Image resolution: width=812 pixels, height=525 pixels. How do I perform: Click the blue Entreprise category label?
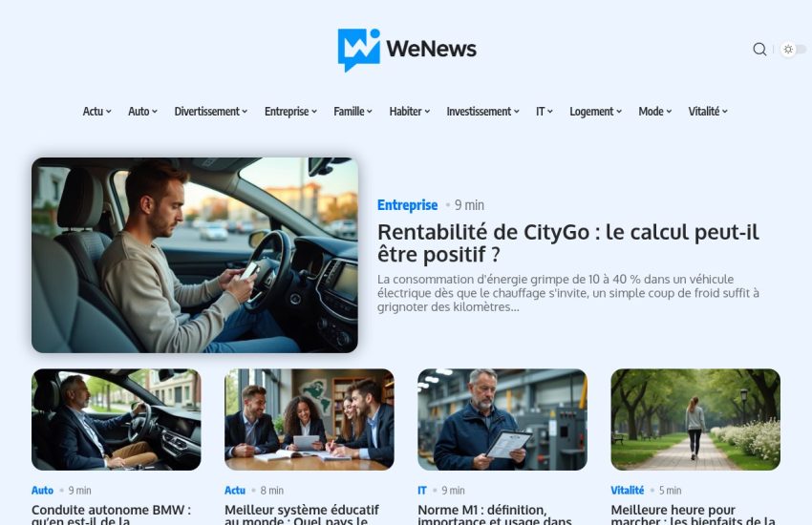point(407,205)
